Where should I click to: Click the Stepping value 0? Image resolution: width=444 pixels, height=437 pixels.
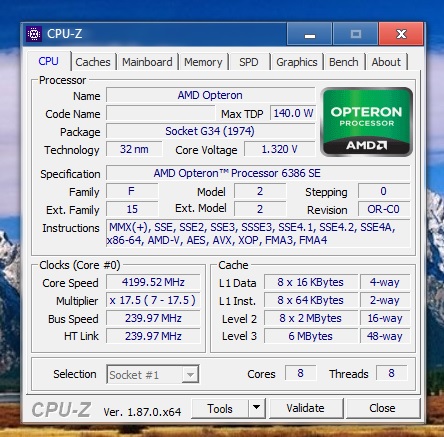[x=384, y=191]
